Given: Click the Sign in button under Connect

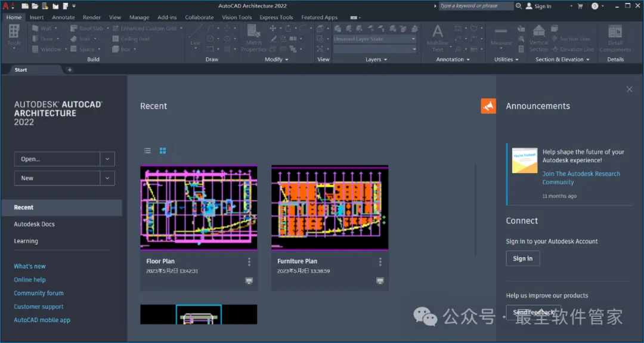Looking at the screenshot, I should [522, 258].
